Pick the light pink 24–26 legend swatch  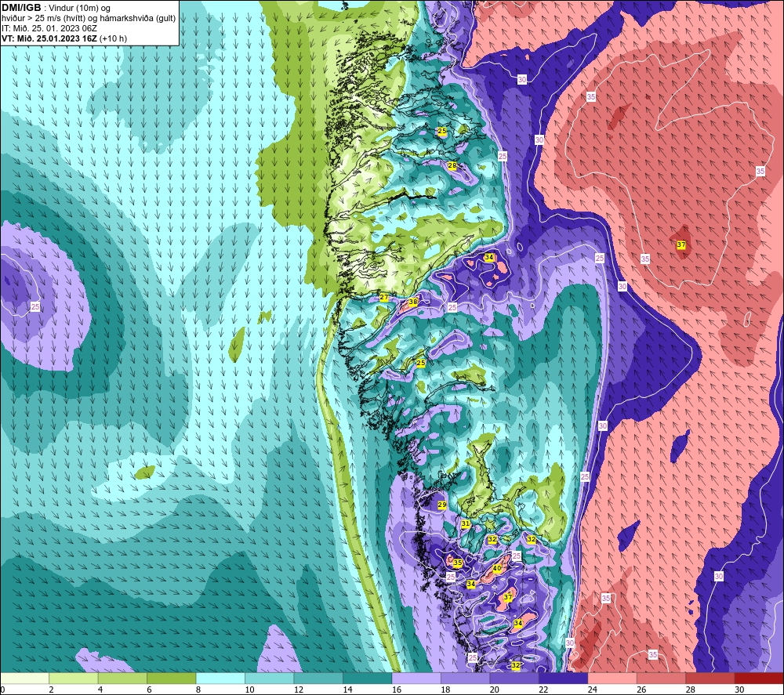point(612,678)
